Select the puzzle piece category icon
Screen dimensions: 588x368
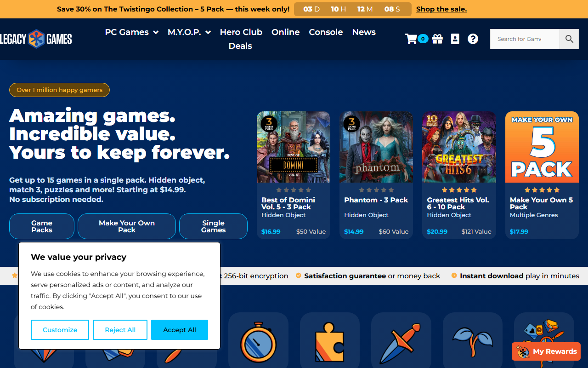point(330,343)
